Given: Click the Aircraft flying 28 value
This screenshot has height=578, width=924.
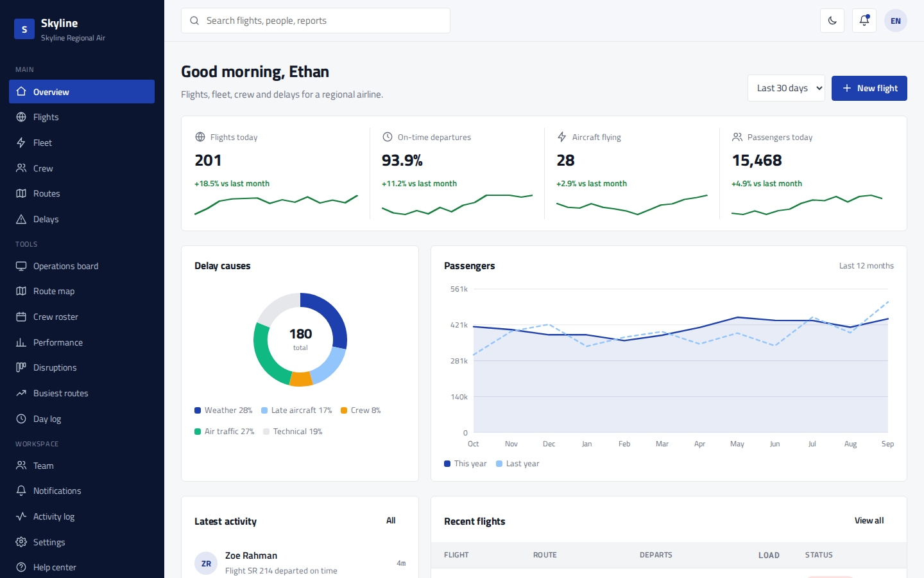Looking at the screenshot, I should 565,161.
